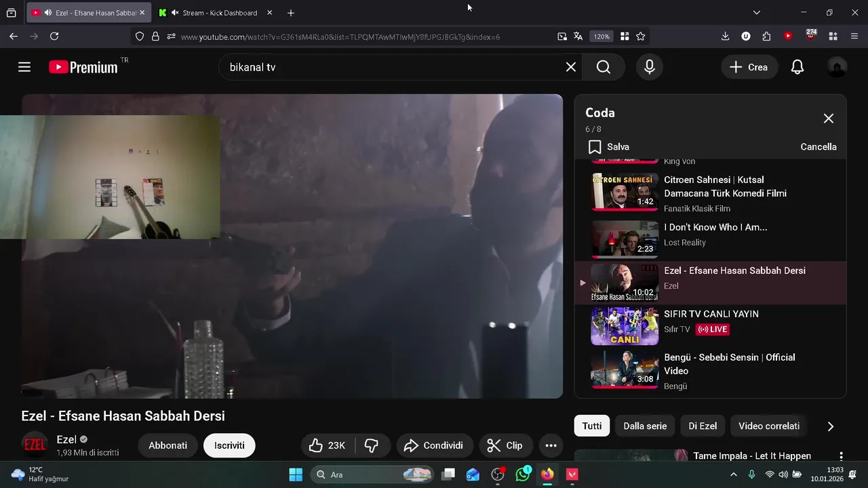This screenshot has width=868, height=488.
Task: Play Citroen Sahnesi queue video thumbnail
Action: (x=625, y=192)
